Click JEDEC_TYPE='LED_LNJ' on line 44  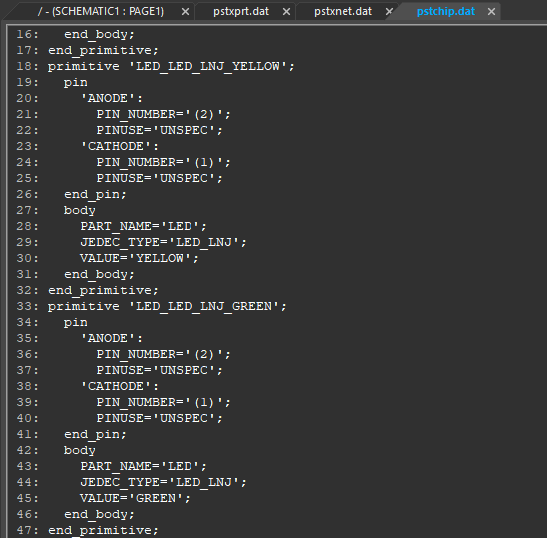point(163,483)
